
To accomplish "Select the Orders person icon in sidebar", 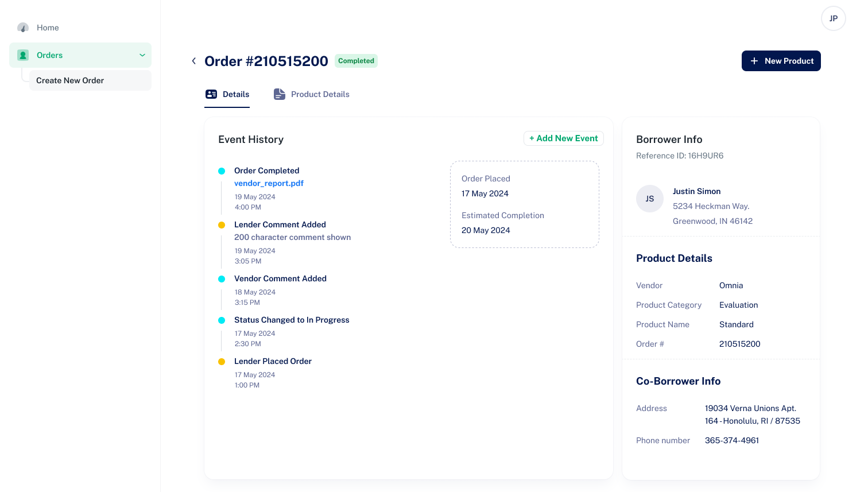I will [22, 55].
